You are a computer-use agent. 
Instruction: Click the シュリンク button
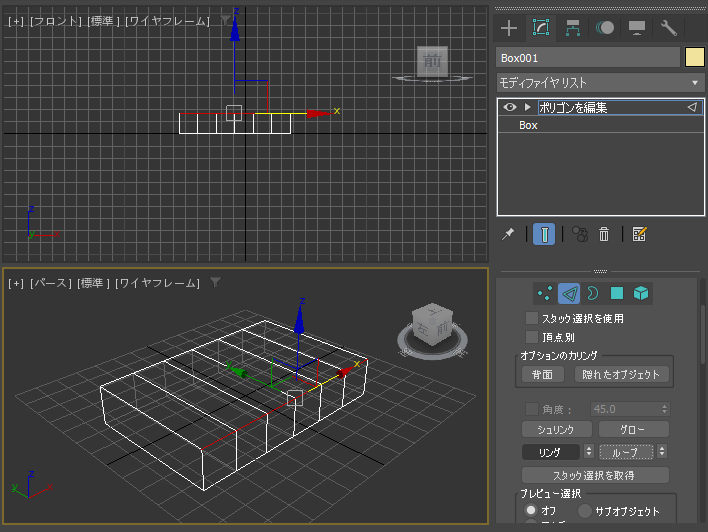click(556, 429)
